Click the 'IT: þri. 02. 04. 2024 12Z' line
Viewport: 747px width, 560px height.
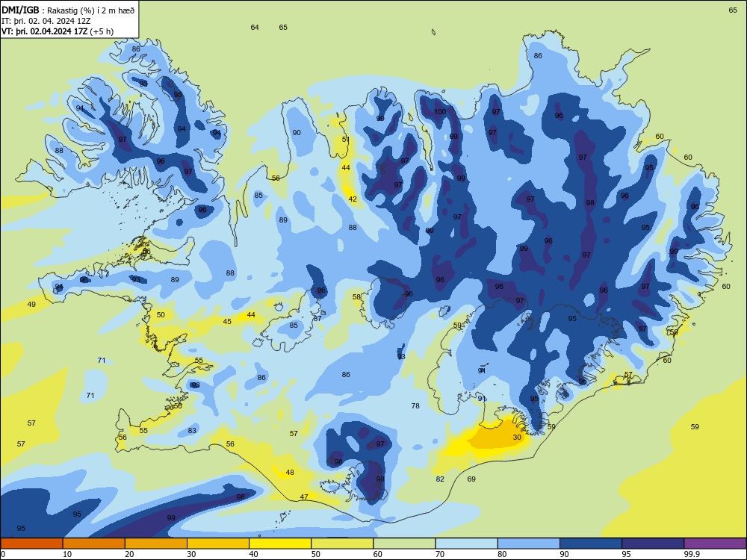pyautogui.click(x=46, y=21)
